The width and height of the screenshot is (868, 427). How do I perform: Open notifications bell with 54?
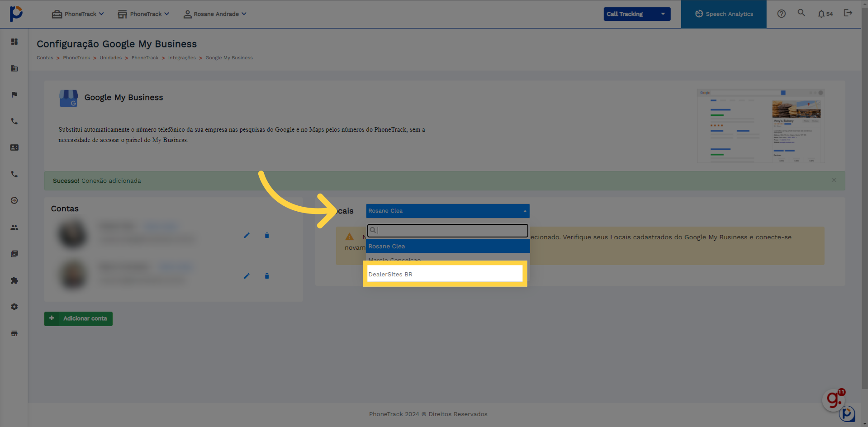825,14
